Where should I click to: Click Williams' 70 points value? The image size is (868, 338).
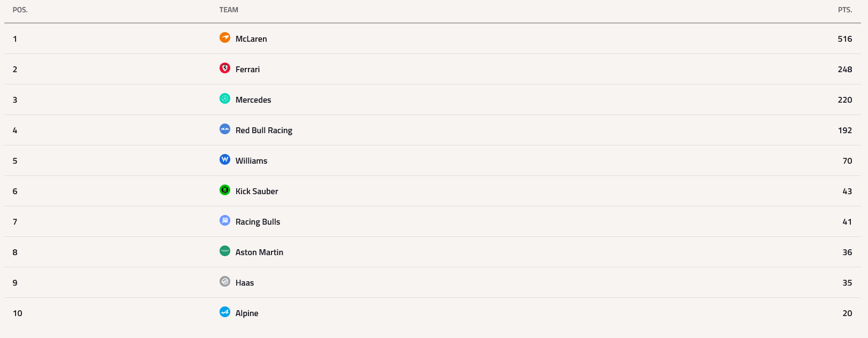(847, 161)
